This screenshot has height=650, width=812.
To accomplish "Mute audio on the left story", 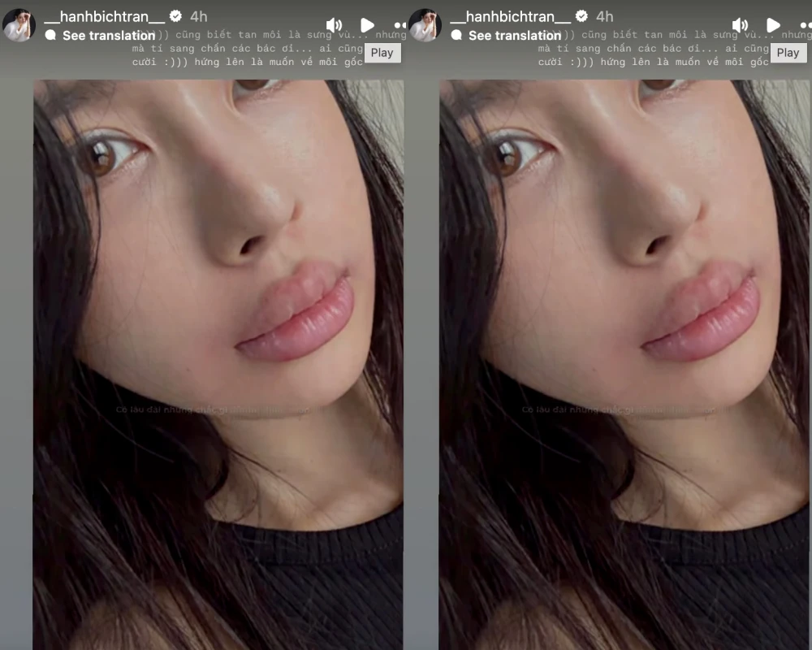I will (334, 25).
